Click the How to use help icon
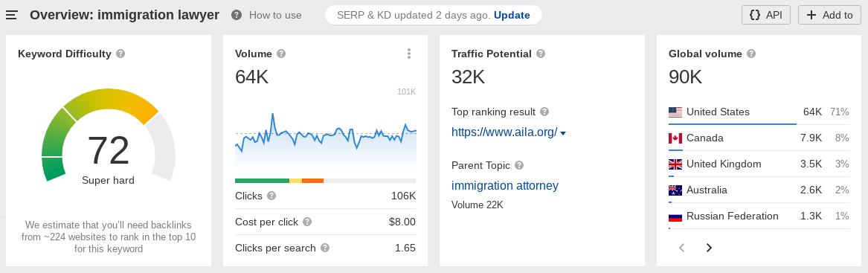This screenshot has height=273, width=868. pyautogui.click(x=237, y=15)
